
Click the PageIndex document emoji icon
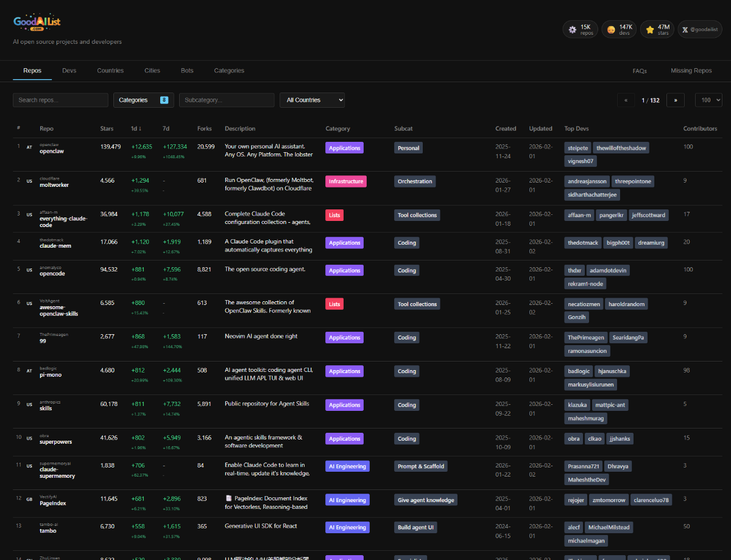229,499
